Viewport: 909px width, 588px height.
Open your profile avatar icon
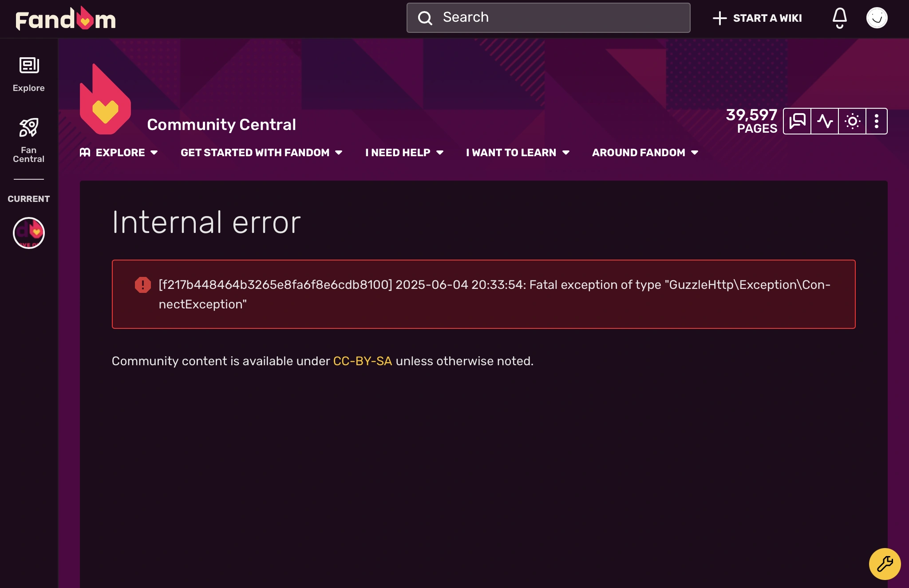pyautogui.click(x=877, y=18)
